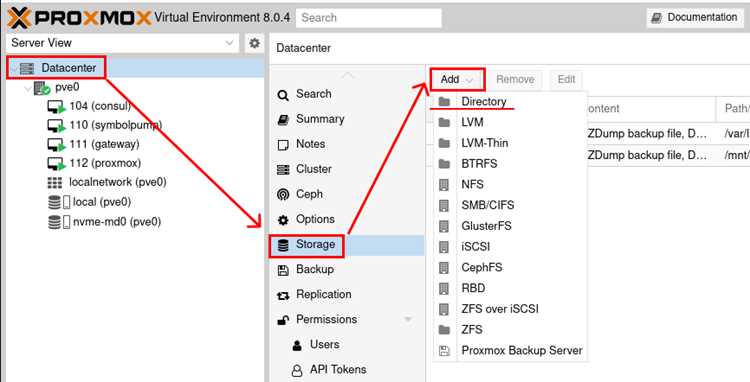Select 110 (symbolpump) in tree
The width and height of the screenshot is (750, 382).
tap(116, 125)
